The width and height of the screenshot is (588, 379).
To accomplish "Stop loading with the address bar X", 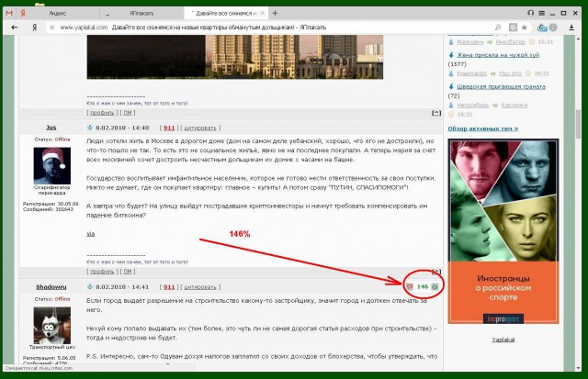I will 52,28.
